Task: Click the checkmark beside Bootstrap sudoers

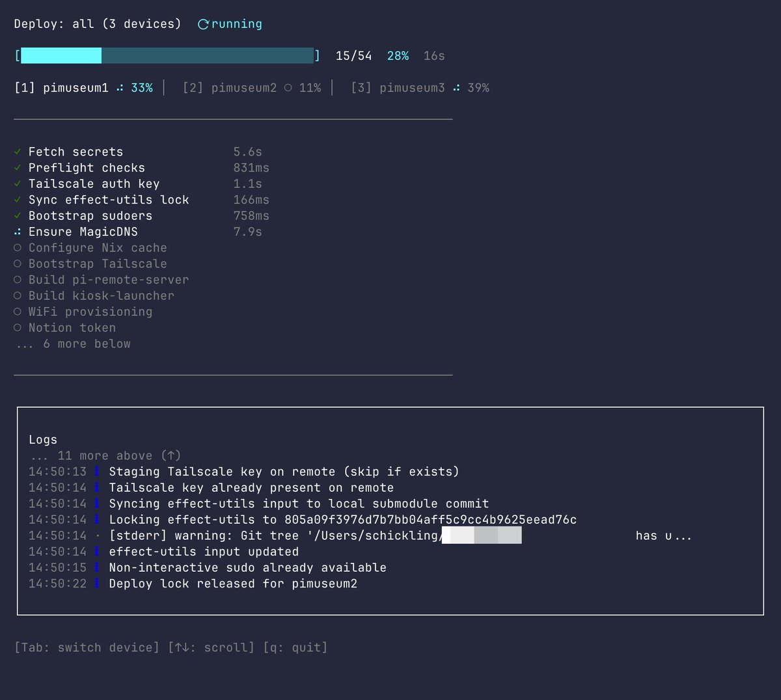Action: [x=18, y=216]
